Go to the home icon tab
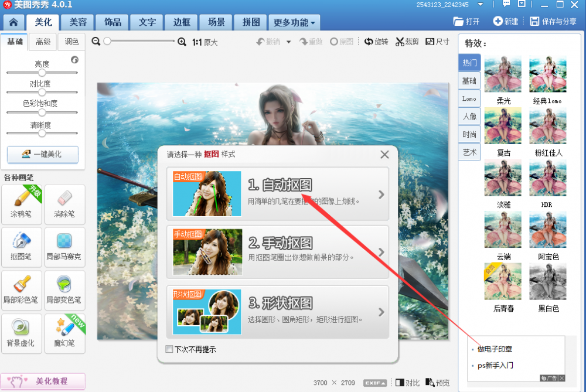The height and width of the screenshot is (392, 586). coord(13,22)
